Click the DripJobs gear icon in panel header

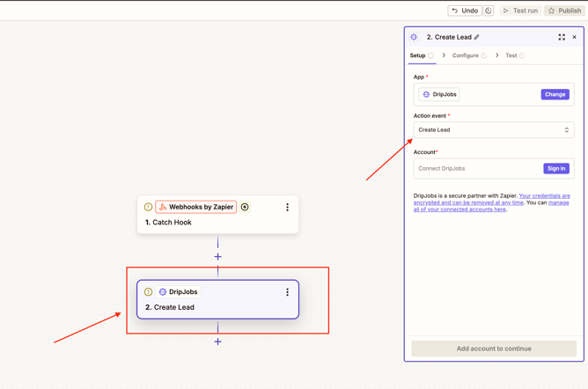[414, 37]
